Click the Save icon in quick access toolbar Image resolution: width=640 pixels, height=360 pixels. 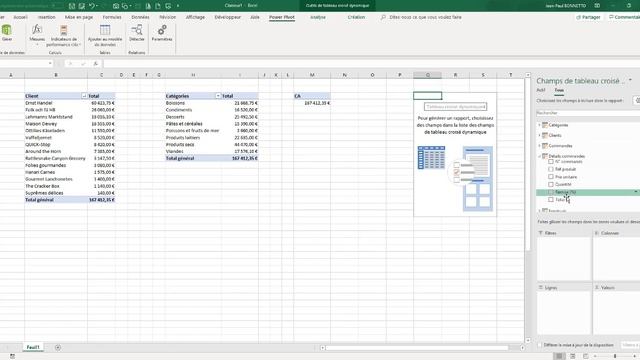pos(72,6)
